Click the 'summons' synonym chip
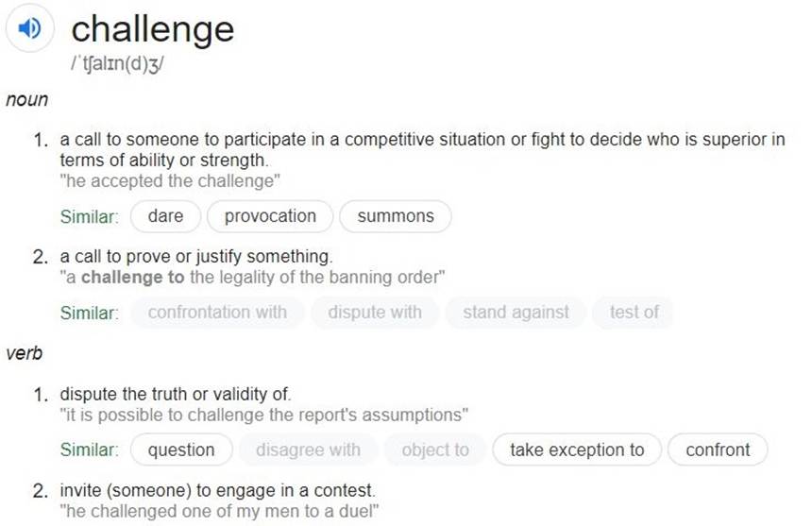 coord(395,216)
